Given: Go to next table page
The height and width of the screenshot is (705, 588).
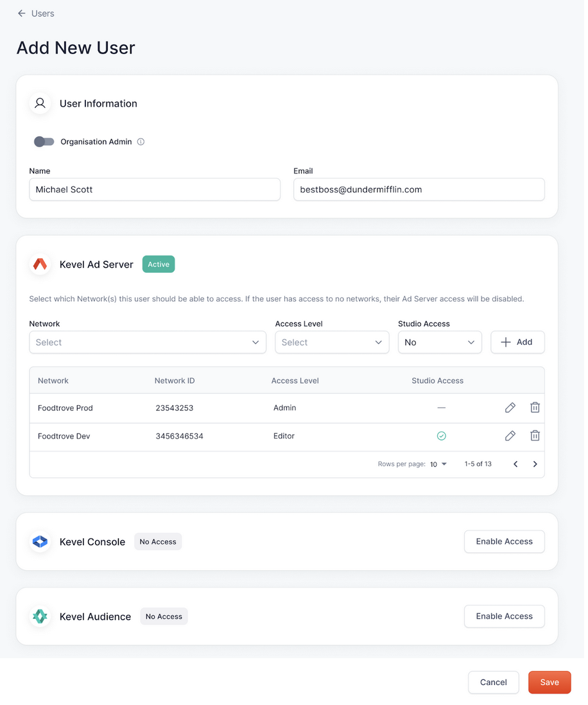Looking at the screenshot, I should coord(535,464).
